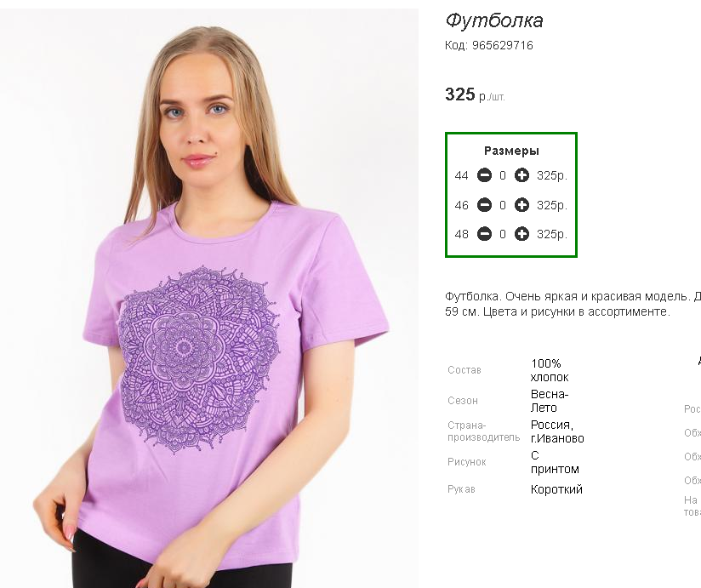701x588 pixels.
Task: Click the Короткий sleeve value
Action: (x=556, y=489)
